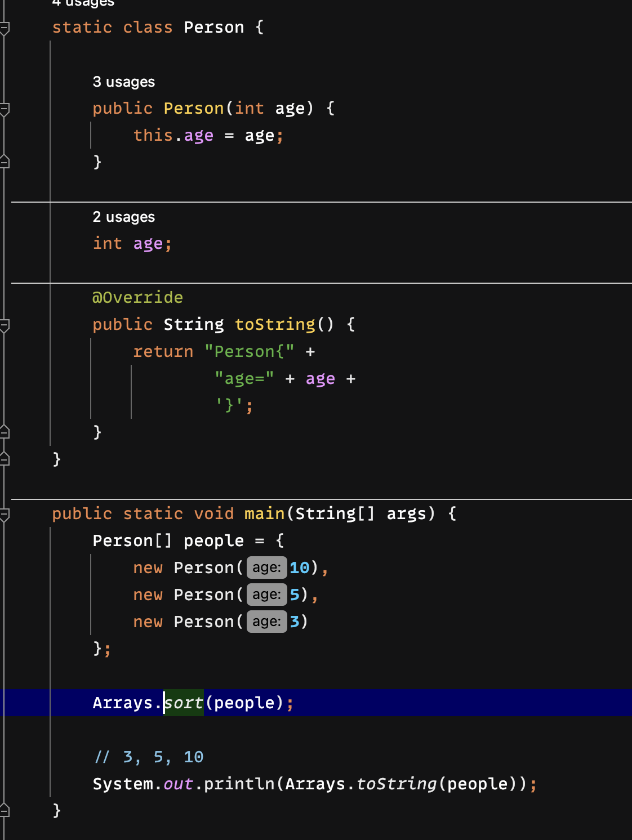Click the '// 3, 5, 10' comment
632x840 pixels.
coord(149,757)
